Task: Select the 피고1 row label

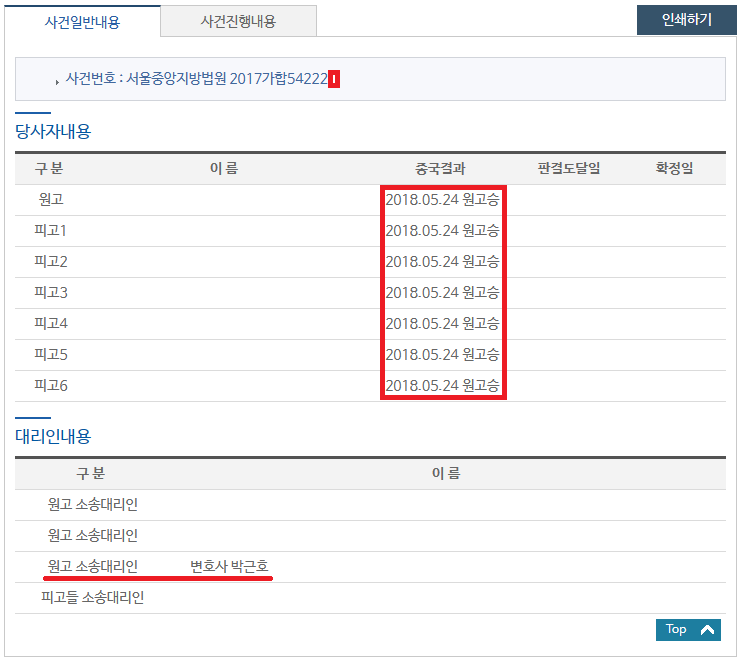Action: pos(51,231)
